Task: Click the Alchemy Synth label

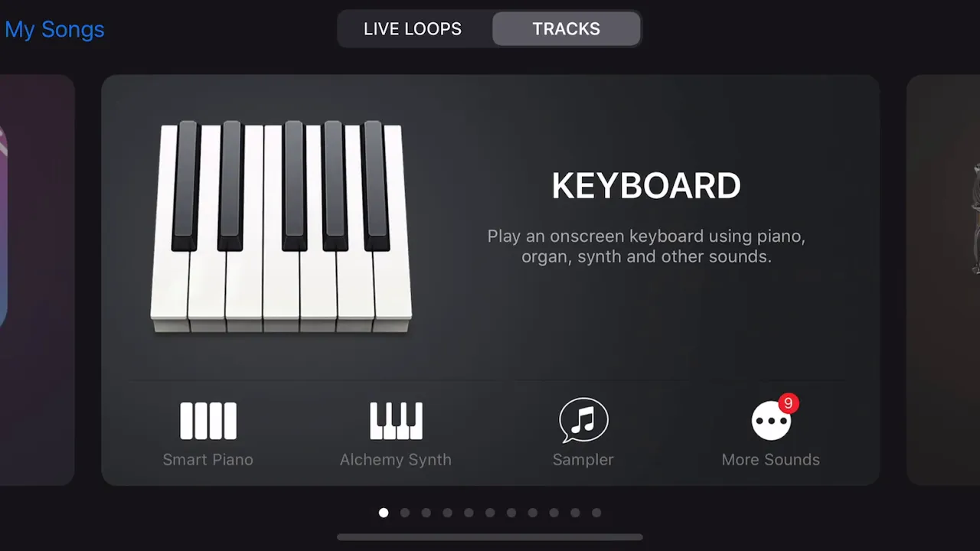Action: [396, 460]
